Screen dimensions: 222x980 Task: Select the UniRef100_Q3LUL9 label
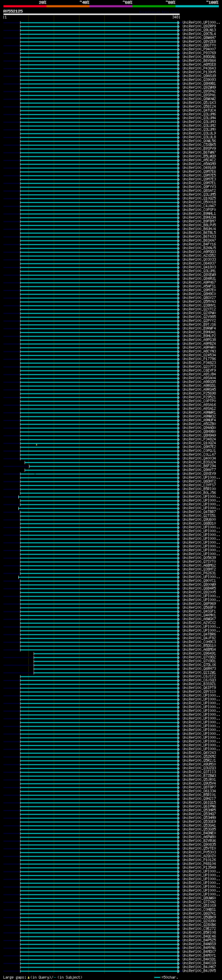(x=199, y=133)
